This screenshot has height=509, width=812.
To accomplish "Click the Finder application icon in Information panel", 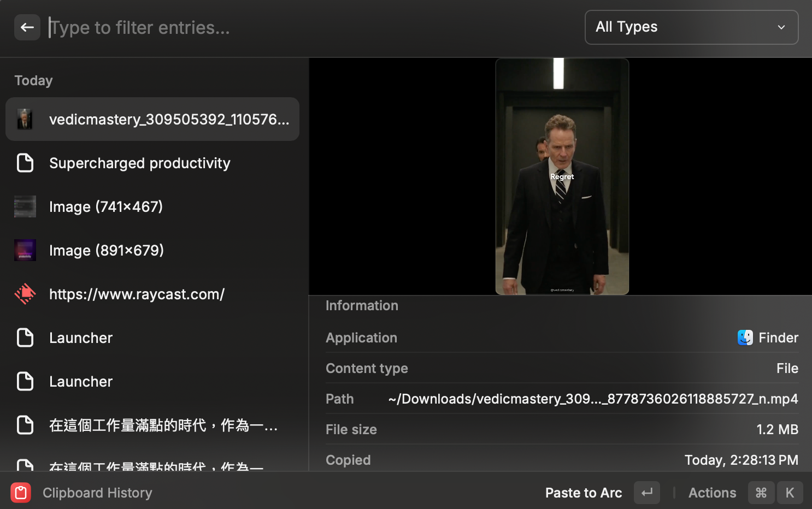I will [x=744, y=338].
